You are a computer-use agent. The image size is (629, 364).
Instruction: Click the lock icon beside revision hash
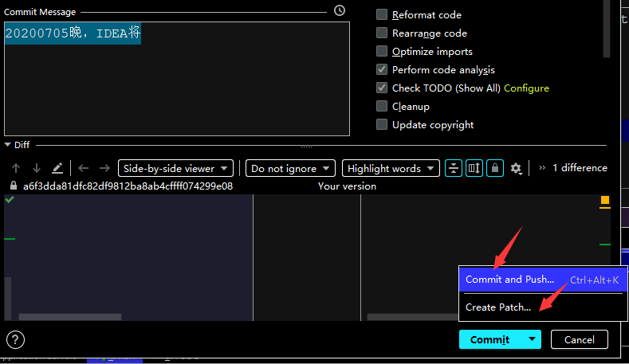(x=14, y=186)
